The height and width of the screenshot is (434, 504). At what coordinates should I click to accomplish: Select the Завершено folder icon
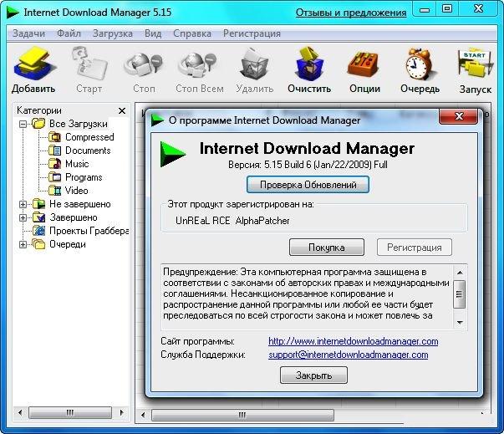(38, 217)
